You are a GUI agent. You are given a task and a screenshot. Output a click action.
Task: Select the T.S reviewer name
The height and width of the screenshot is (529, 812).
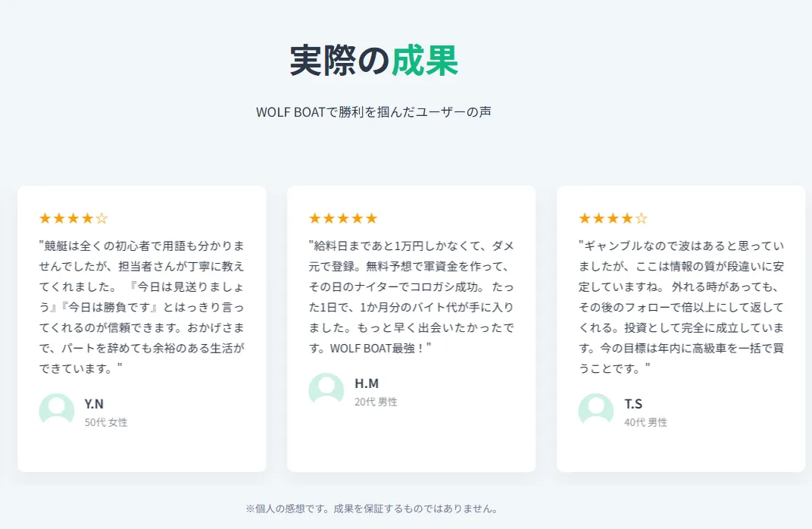tap(633, 403)
